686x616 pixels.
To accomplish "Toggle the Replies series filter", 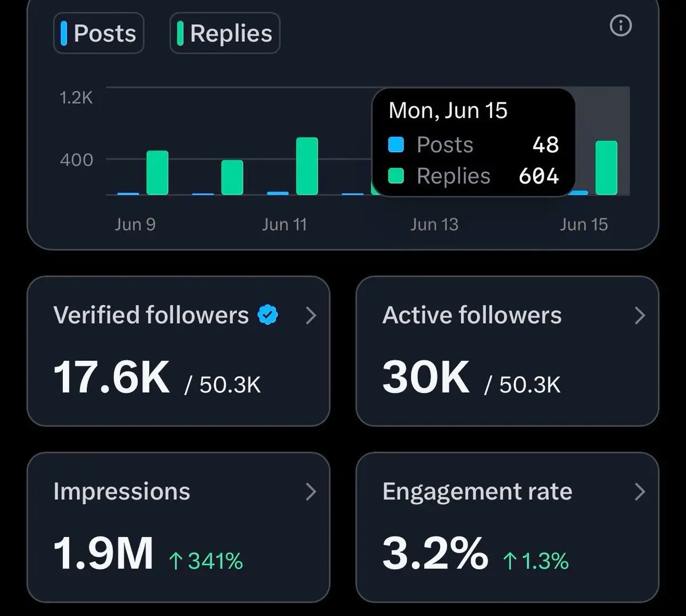I will (x=225, y=33).
